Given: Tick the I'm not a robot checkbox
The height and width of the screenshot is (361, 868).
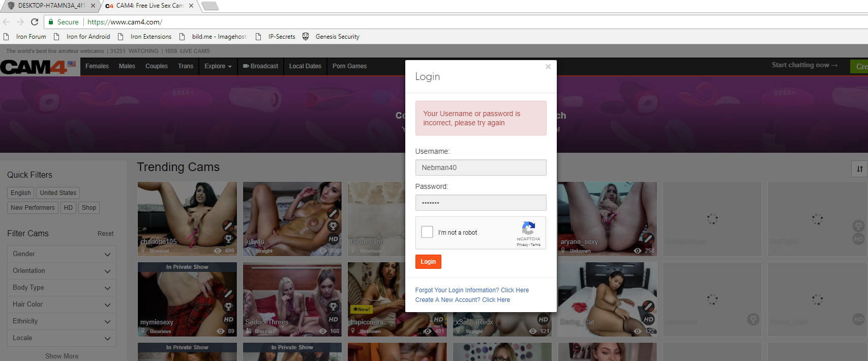Looking at the screenshot, I should pos(427,232).
